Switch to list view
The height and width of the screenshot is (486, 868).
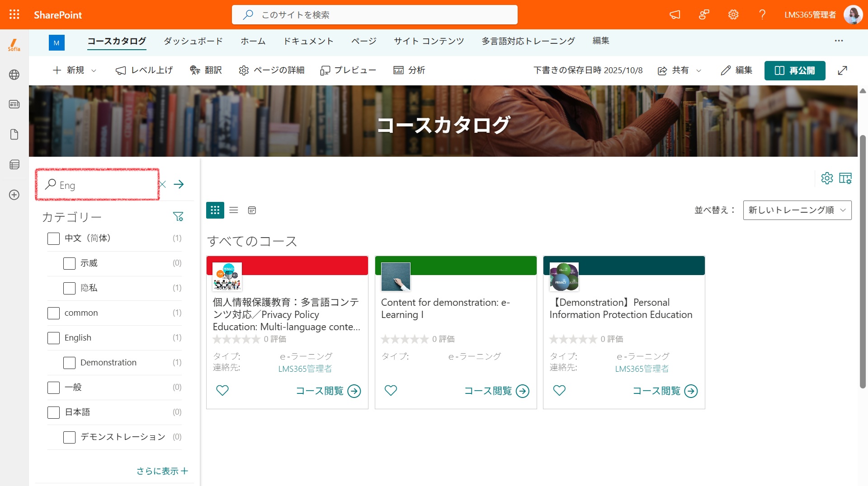pos(234,210)
